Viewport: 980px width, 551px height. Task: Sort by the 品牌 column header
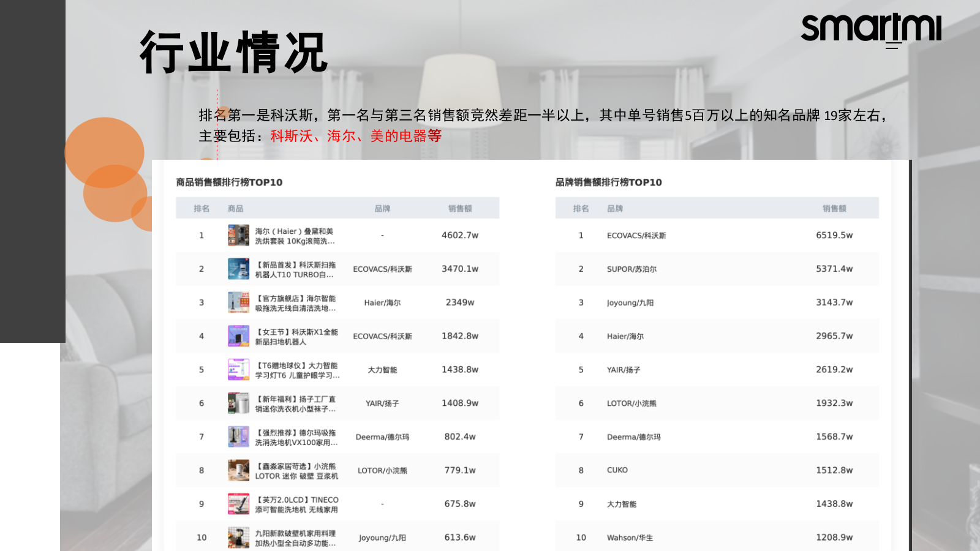(x=383, y=208)
